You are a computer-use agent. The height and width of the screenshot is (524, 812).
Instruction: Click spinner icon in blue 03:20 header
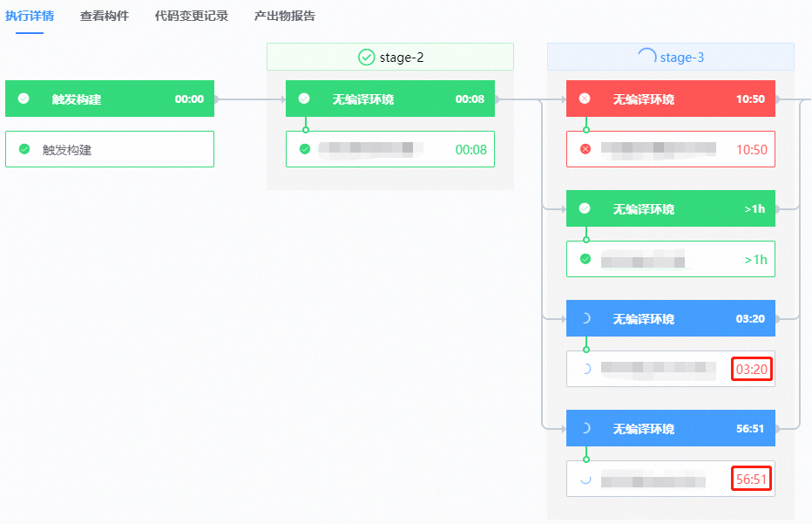[585, 318]
